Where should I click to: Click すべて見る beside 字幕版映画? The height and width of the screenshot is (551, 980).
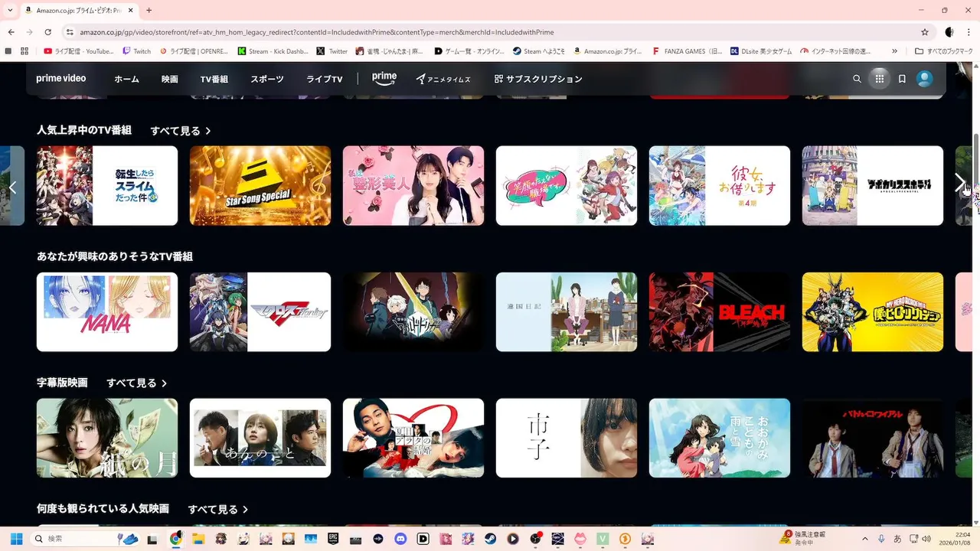pos(136,383)
